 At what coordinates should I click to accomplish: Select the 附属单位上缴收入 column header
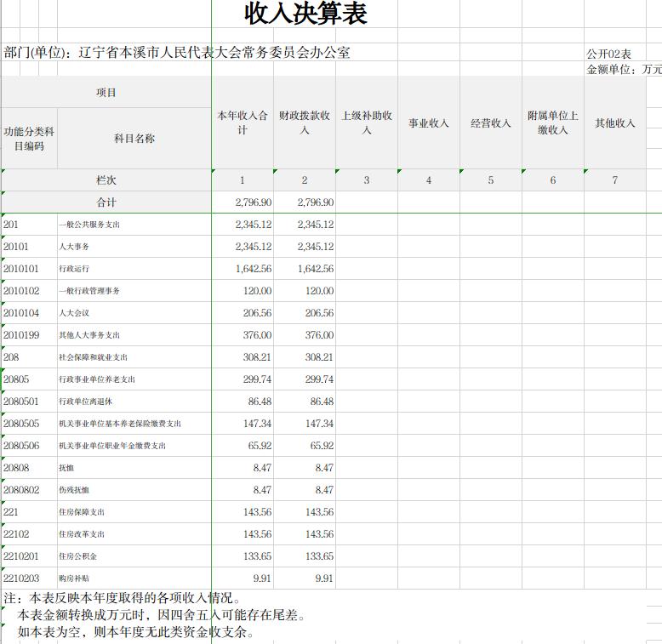click(552, 123)
